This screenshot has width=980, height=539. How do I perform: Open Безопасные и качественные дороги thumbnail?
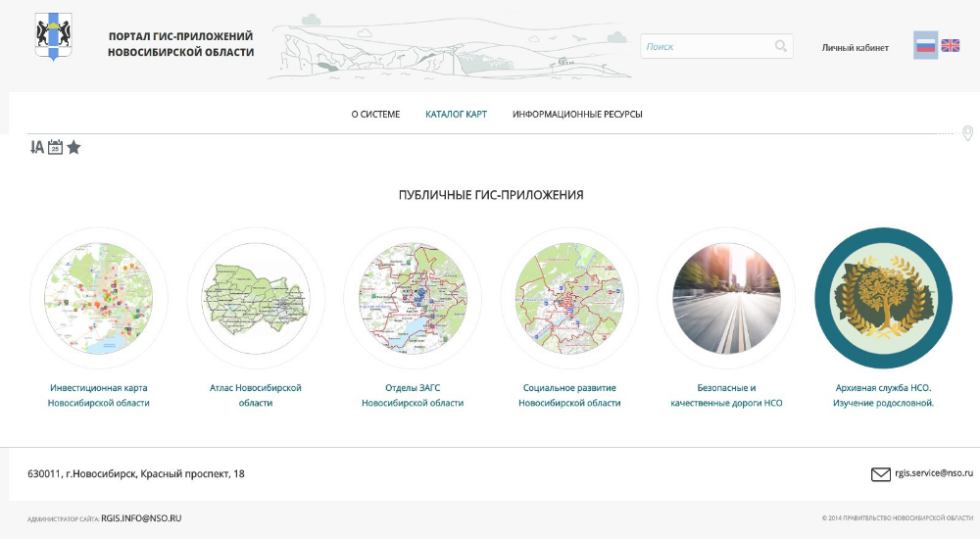(x=726, y=297)
